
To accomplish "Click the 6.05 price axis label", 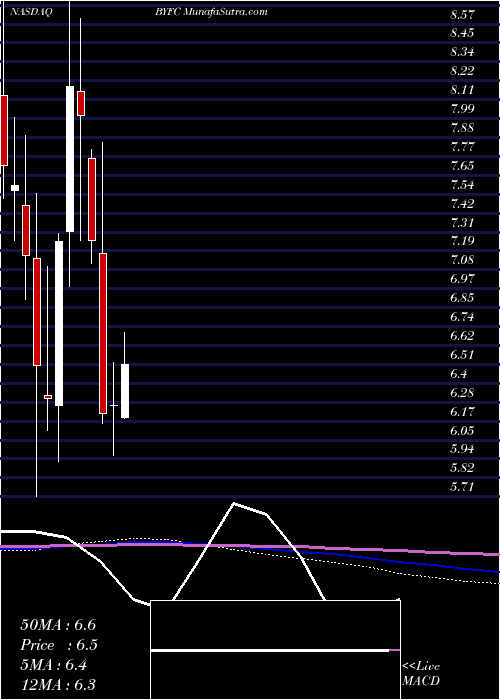I will click(462, 431).
